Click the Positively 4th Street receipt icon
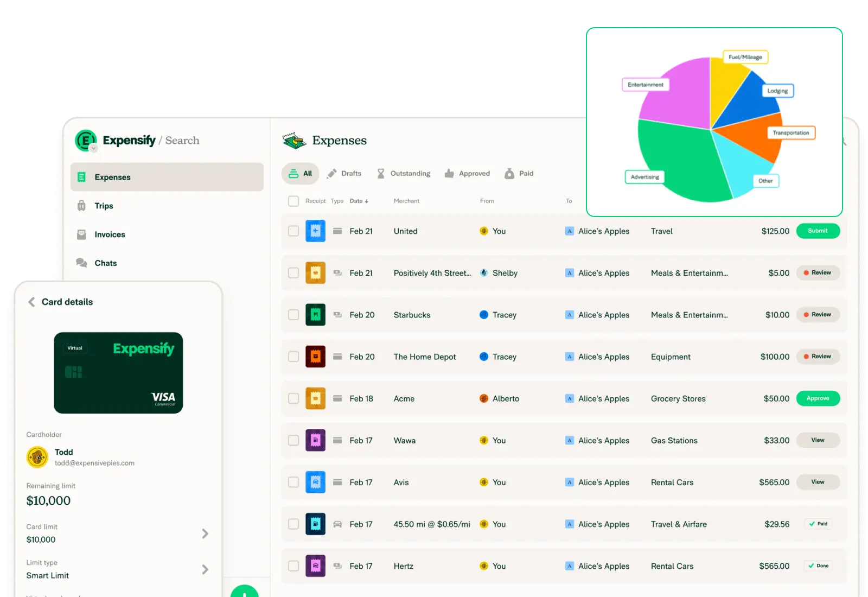The width and height of the screenshot is (868, 597). (x=315, y=272)
